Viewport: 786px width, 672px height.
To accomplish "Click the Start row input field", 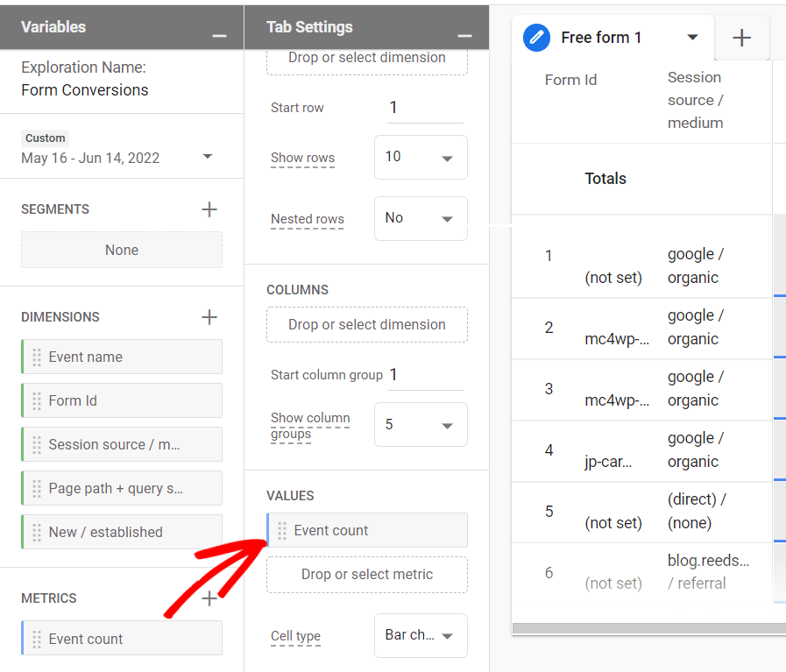I will click(x=425, y=108).
